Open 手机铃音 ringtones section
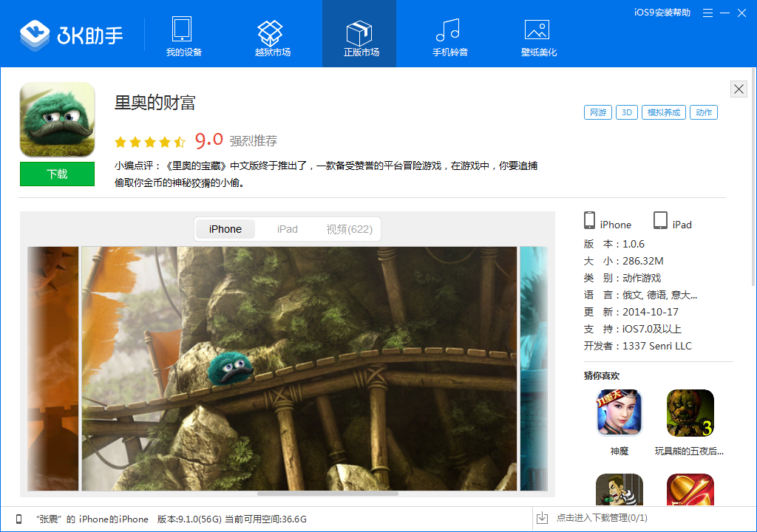 pos(450,37)
